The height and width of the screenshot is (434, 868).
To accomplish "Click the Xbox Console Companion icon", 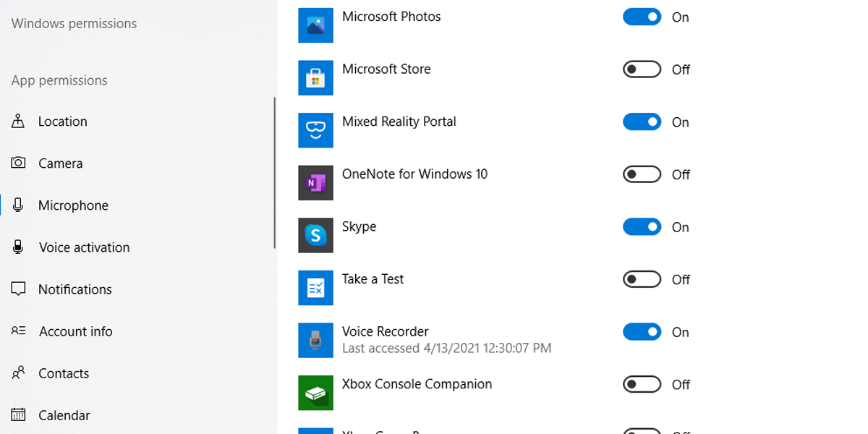I will click(x=315, y=393).
